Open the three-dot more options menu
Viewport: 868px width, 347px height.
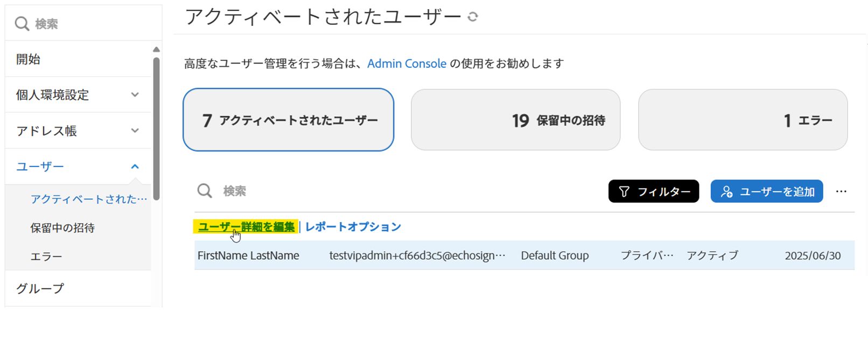[841, 191]
